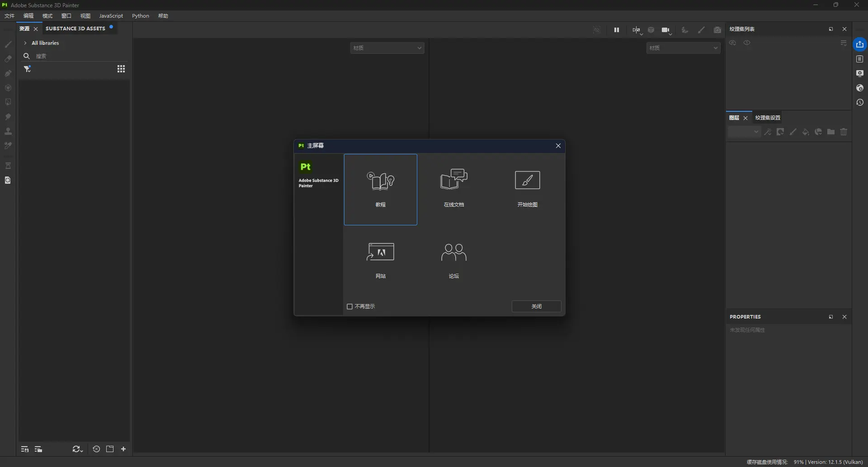Add a fill layer bucket icon
868x467 pixels.
(806, 132)
